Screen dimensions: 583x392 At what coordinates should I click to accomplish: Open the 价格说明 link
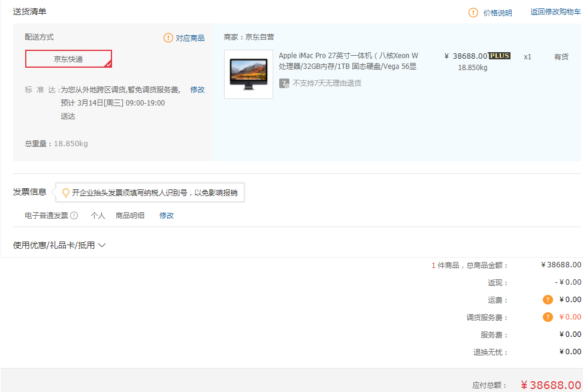point(497,13)
